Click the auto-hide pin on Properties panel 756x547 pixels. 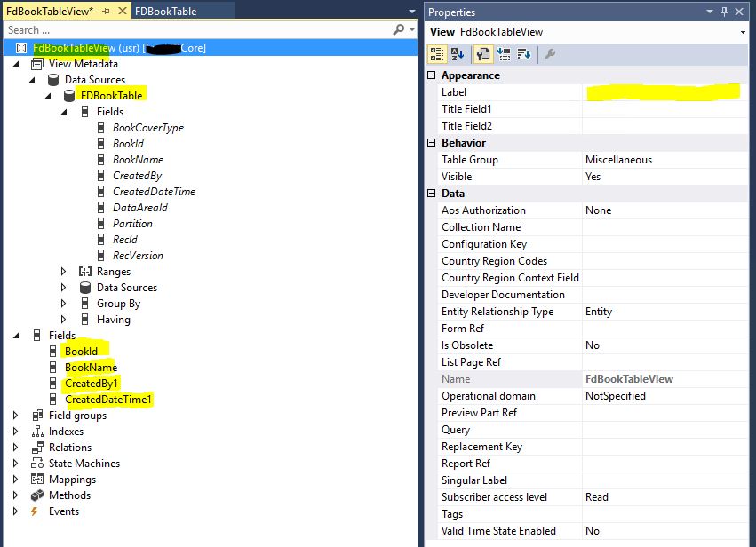(724, 12)
